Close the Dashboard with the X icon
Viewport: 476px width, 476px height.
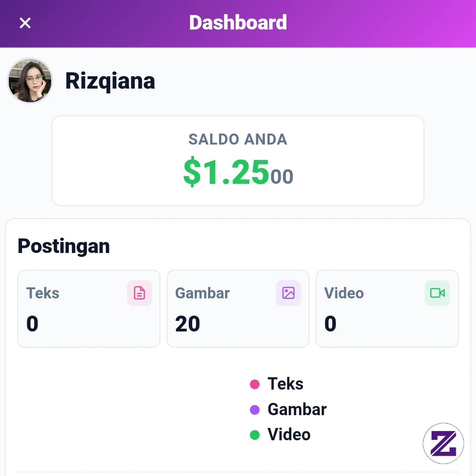[x=25, y=23]
